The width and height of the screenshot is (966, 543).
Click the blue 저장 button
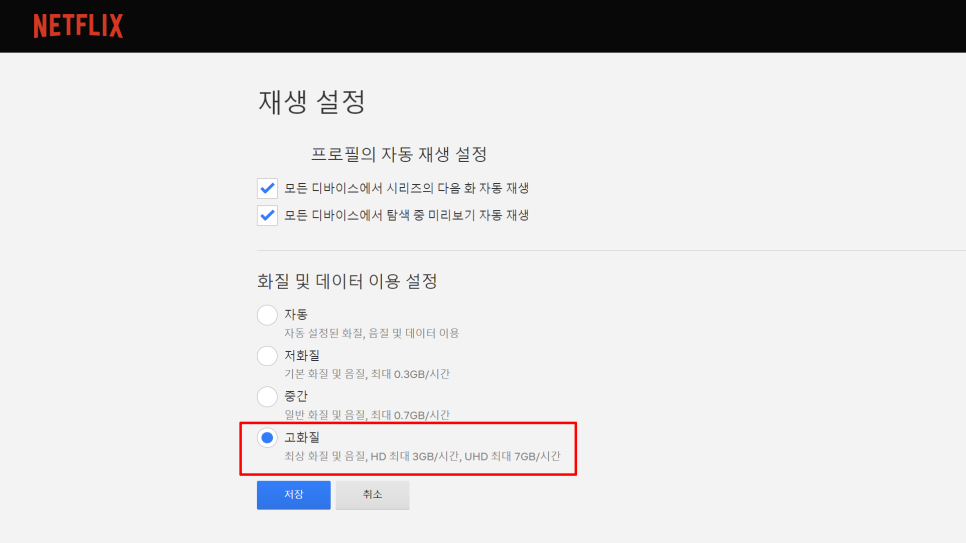294,495
